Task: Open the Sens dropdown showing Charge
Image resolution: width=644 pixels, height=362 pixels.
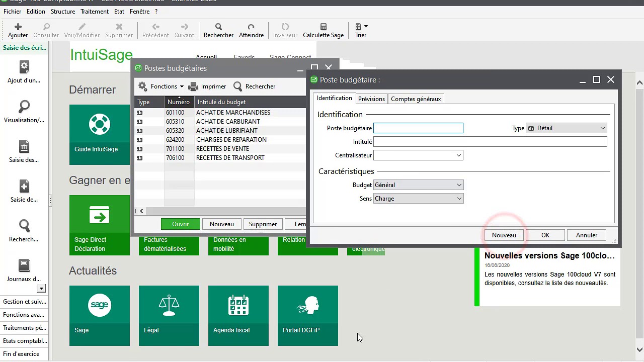Action: click(418, 199)
